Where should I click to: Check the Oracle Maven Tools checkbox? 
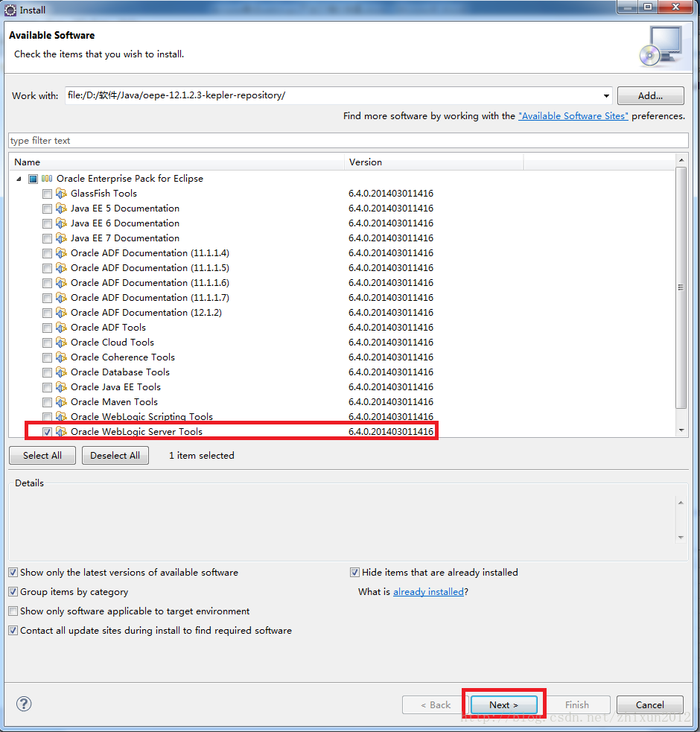[47, 402]
